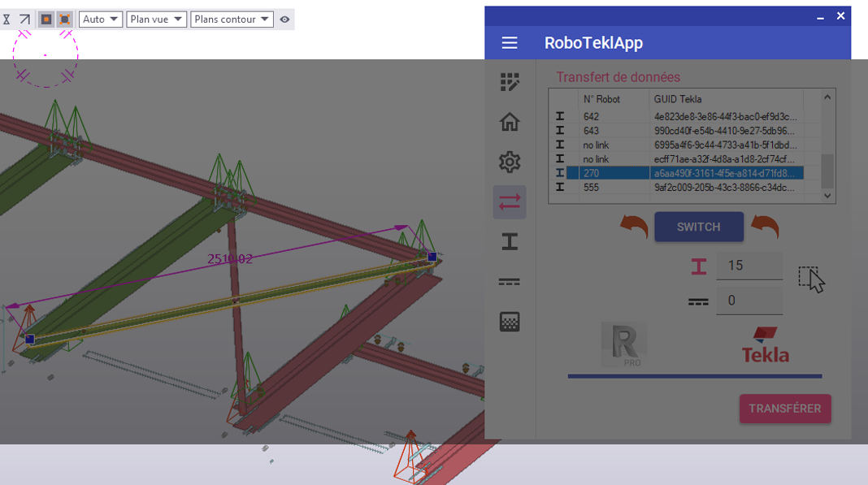Toggle the orange square corners snap icon
Screen dimensions: 868x485
tap(65, 19)
